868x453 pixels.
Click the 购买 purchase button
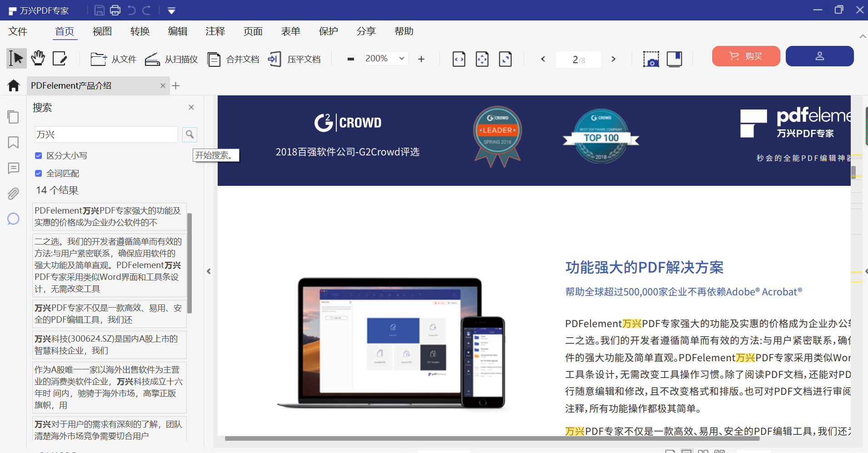[x=745, y=56]
